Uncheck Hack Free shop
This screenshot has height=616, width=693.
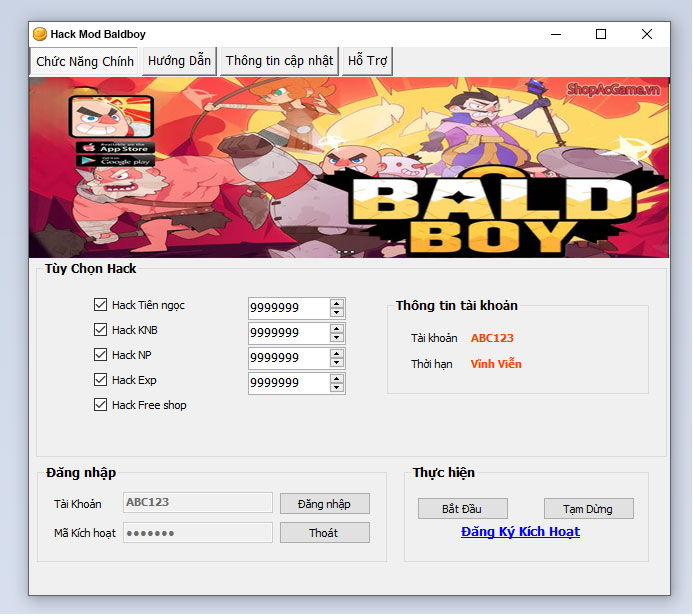tap(100, 405)
